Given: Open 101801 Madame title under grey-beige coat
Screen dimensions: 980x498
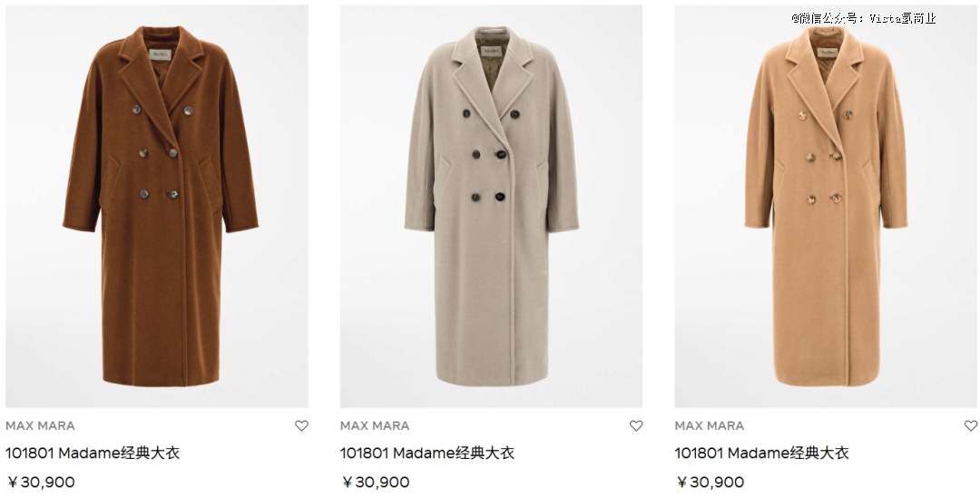Looking at the screenshot, I should [426, 453].
